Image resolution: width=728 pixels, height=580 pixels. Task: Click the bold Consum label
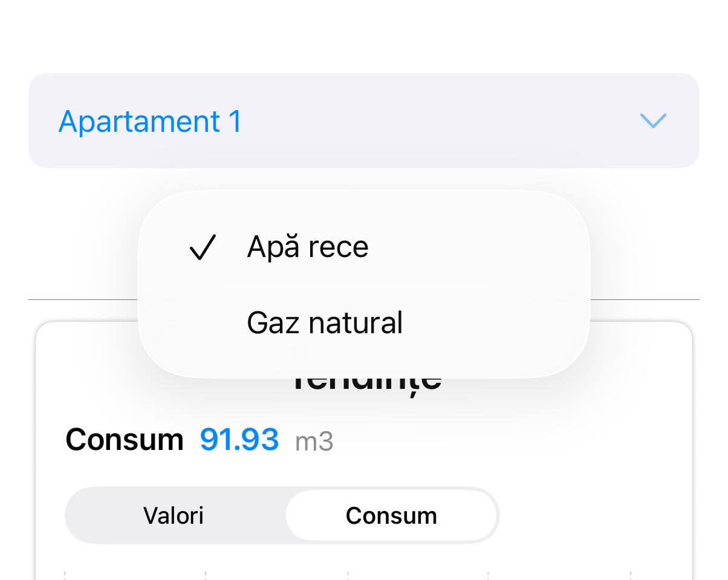click(124, 440)
